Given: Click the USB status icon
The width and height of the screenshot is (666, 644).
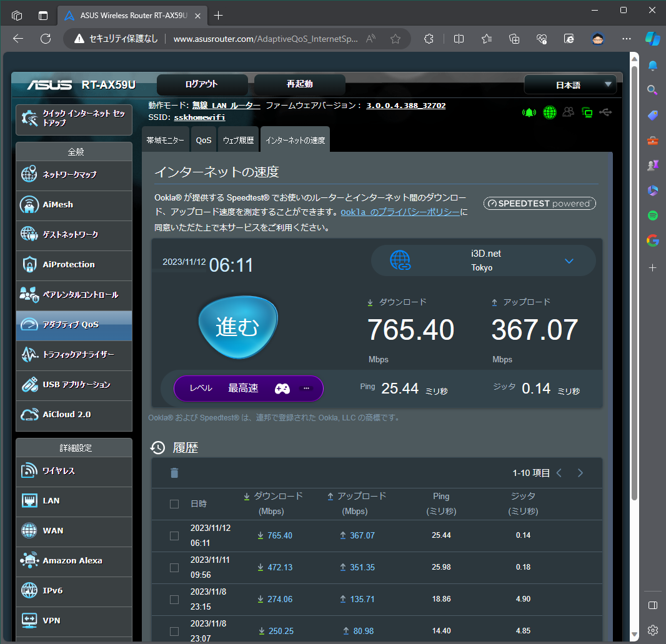Looking at the screenshot, I should [605, 112].
